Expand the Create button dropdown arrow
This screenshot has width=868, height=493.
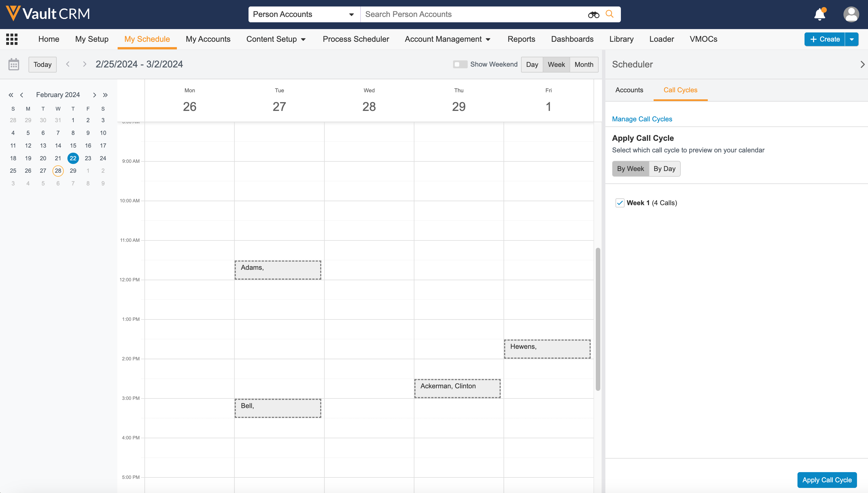pyautogui.click(x=852, y=39)
